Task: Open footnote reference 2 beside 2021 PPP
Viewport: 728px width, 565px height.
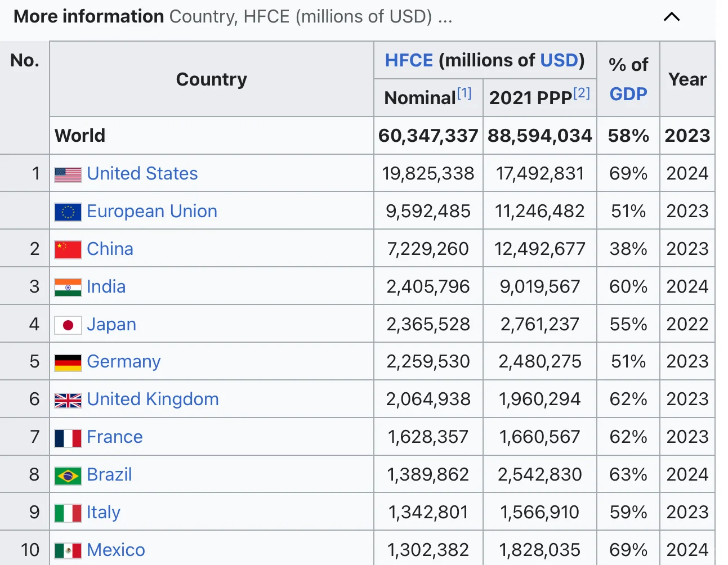Action: pyautogui.click(x=582, y=93)
